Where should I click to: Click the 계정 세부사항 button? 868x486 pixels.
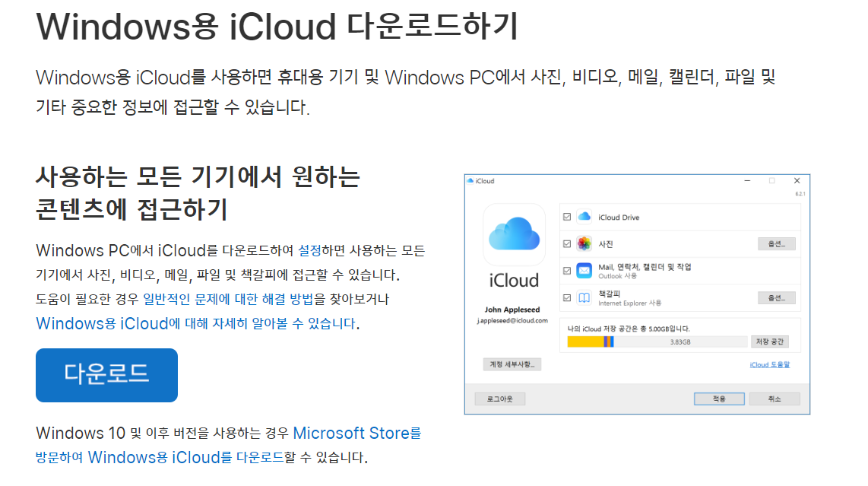pyautogui.click(x=512, y=364)
